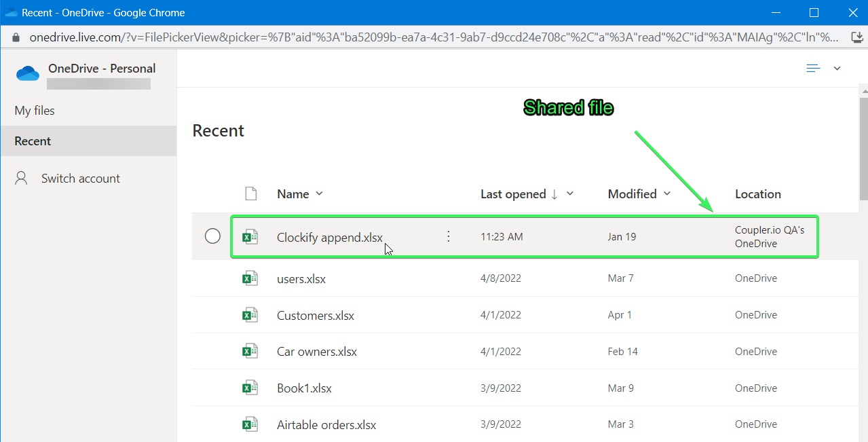Click the Excel icon for Book1.xlsx
This screenshot has width=868, height=442.
(250, 388)
